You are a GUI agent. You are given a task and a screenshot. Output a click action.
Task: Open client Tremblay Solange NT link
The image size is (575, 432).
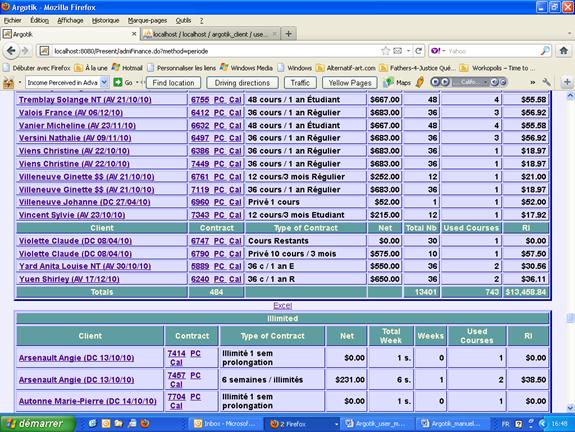coord(85,100)
